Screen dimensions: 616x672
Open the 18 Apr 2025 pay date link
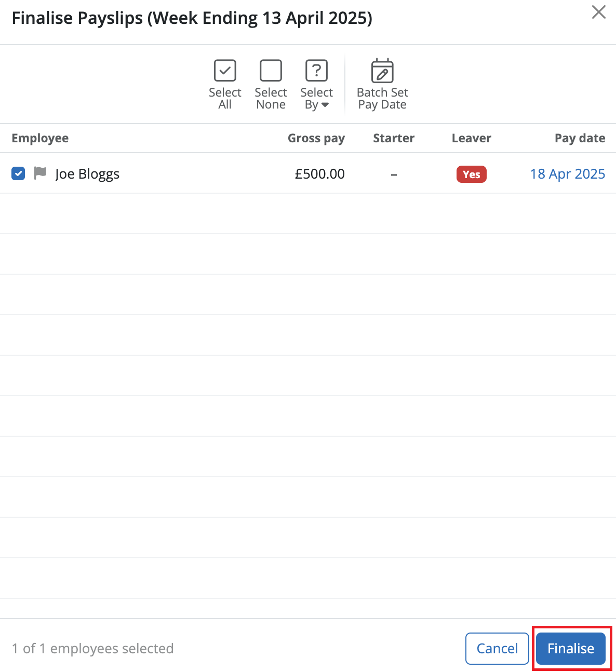tap(568, 173)
